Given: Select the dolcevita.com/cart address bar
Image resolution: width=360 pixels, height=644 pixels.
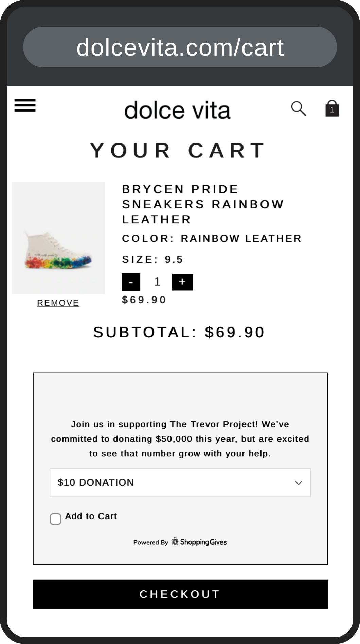Looking at the screenshot, I should click(180, 47).
